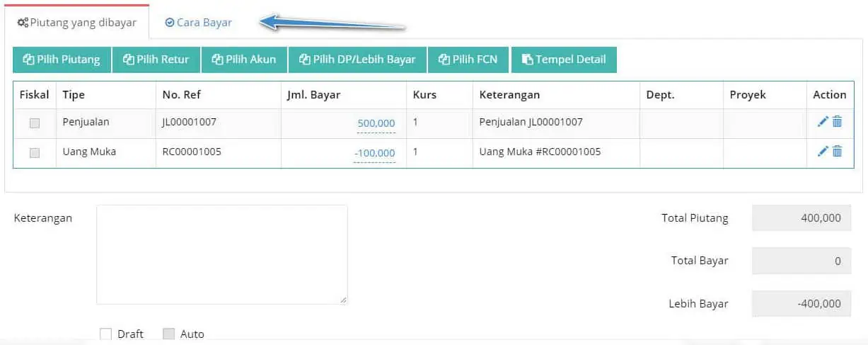Toggle Fiskal checkbox for Penjualan row
This screenshot has height=345, width=868.
pyautogui.click(x=35, y=123)
